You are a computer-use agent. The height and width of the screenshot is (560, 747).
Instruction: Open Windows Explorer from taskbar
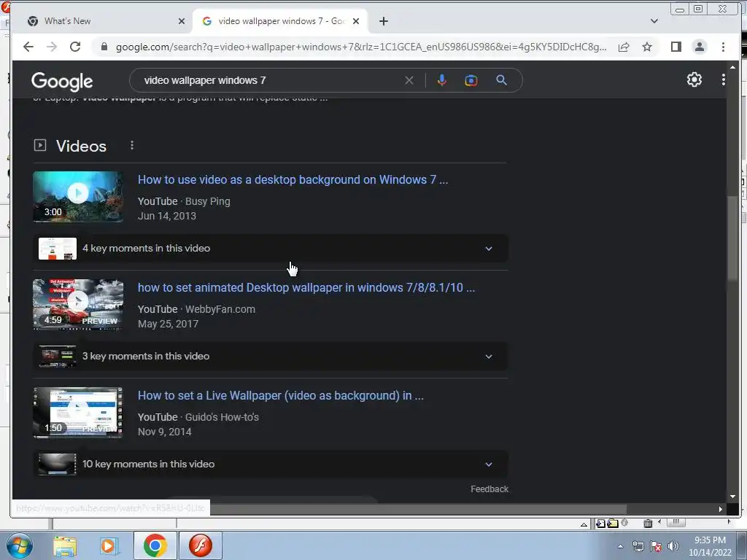point(65,545)
